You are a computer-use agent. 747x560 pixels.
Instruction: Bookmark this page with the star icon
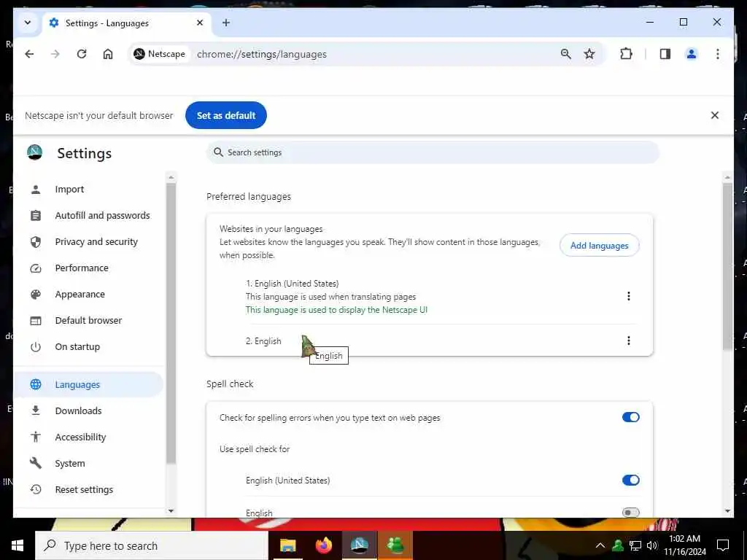click(x=589, y=54)
